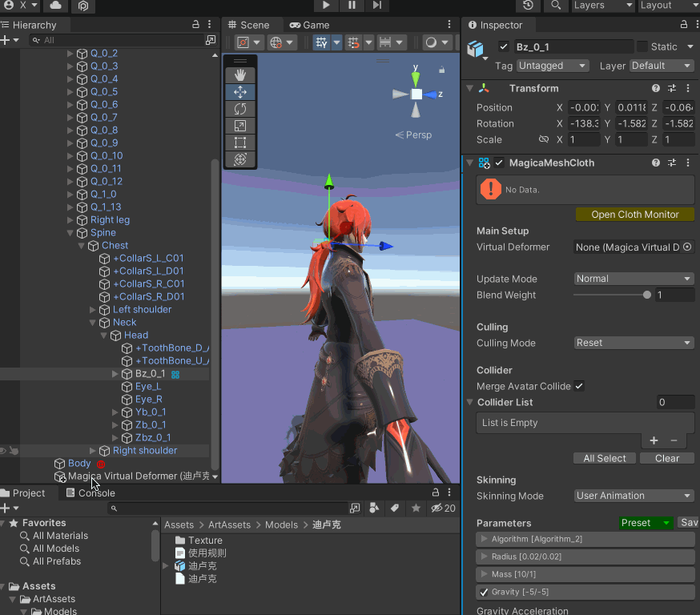Click the Play button

(x=326, y=6)
